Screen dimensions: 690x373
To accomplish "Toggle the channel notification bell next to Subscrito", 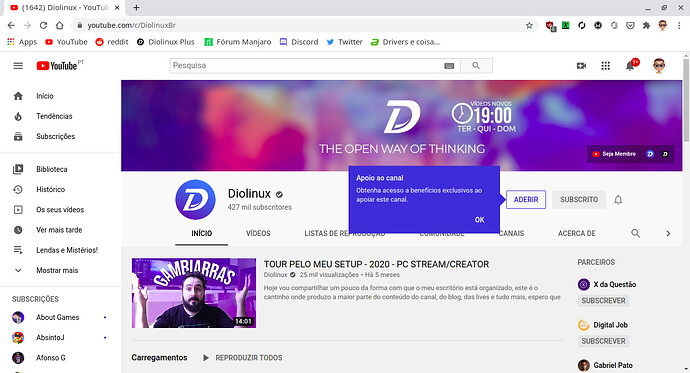I will point(618,200).
